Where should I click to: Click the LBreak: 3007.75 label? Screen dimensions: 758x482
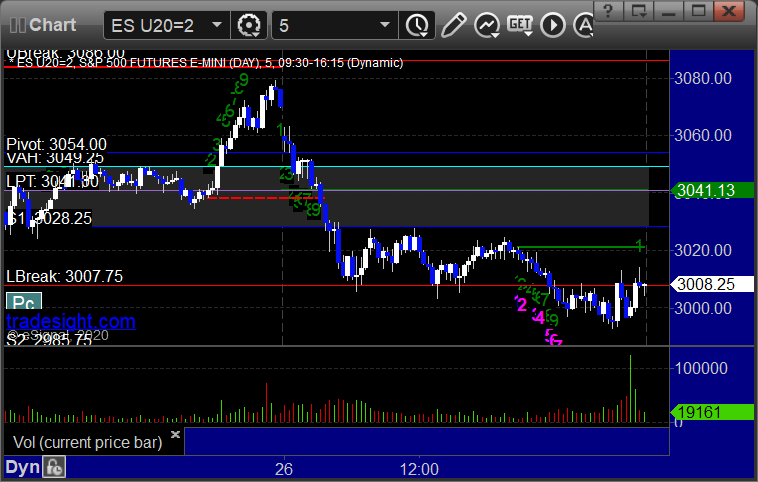(x=64, y=277)
